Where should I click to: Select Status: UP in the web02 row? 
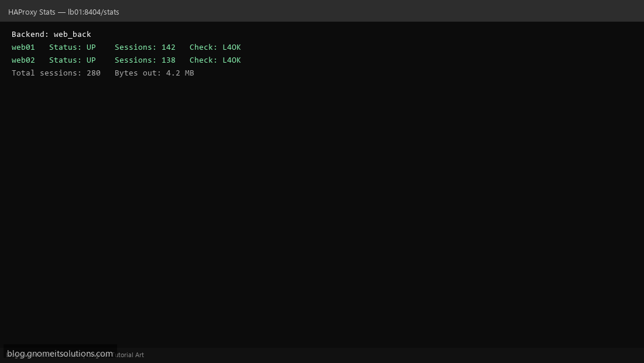(72, 60)
